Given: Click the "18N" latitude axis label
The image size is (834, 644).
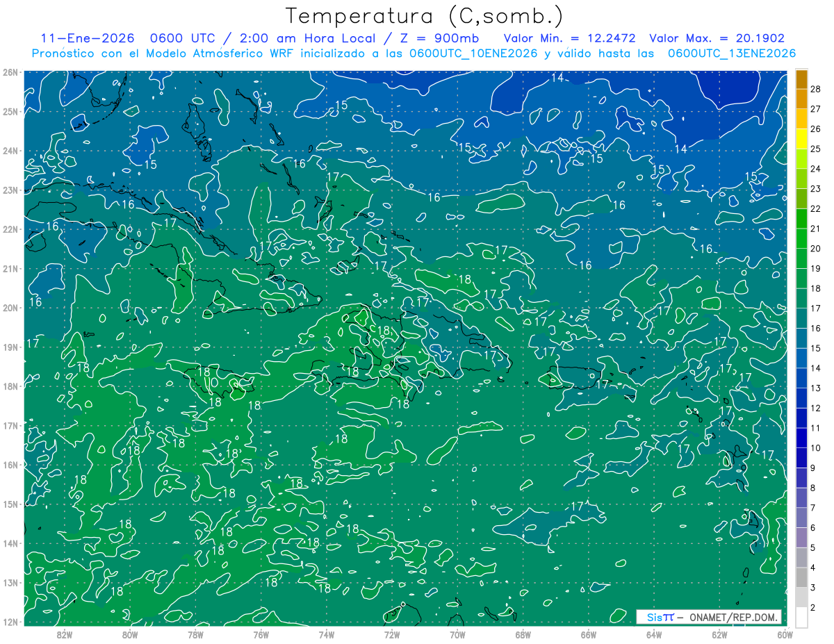Looking at the screenshot, I should tap(10, 386).
